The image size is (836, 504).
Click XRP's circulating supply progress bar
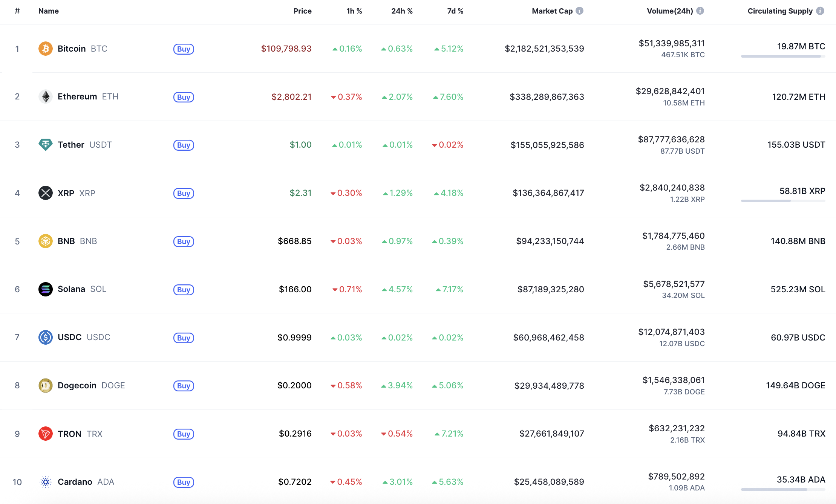pos(783,201)
